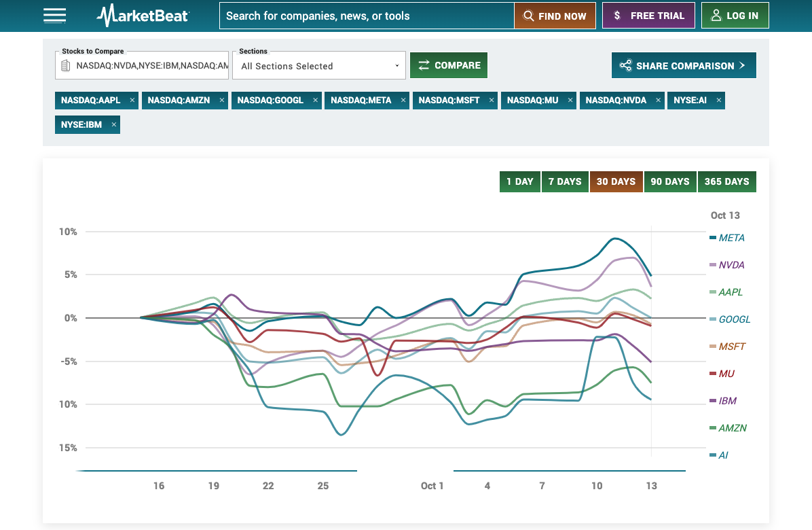Click the MU color swatch in the legend
This screenshot has width=812, height=530.
point(713,374)
